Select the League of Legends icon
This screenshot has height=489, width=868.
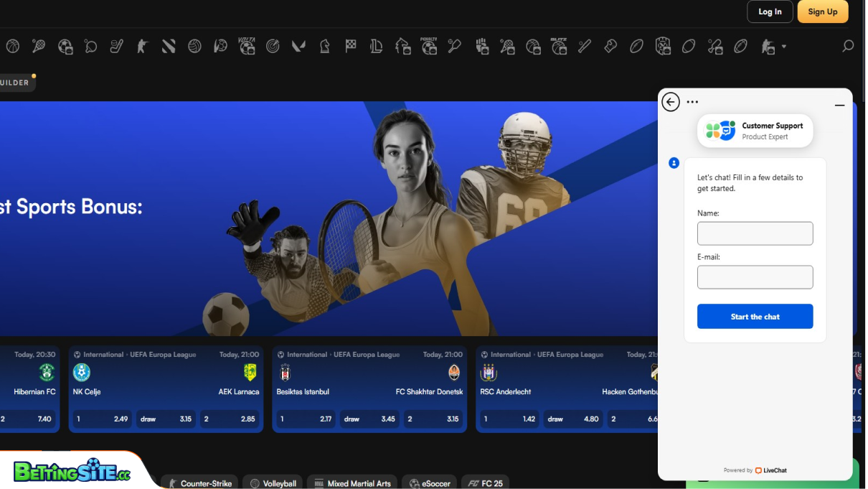[x=376, y=46]
